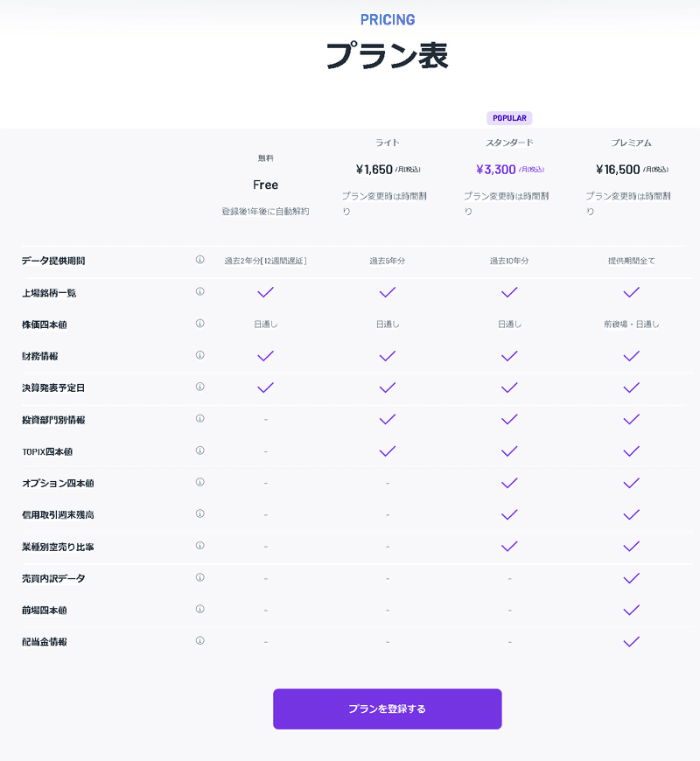700x761 pixels.
Task: Click the POPULAR badge above スタンダード
Action: click(509, 117)
